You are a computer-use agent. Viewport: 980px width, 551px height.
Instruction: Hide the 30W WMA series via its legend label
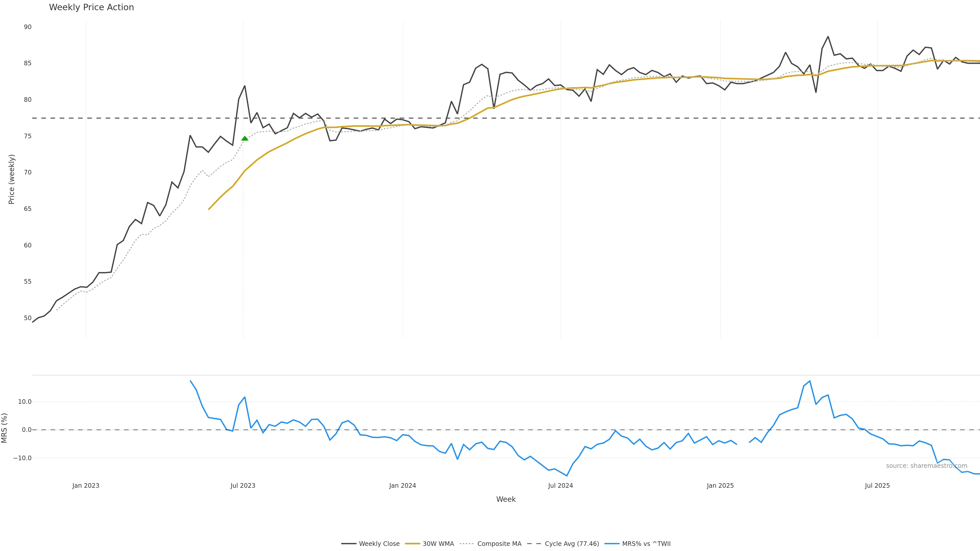coord(438,544)
